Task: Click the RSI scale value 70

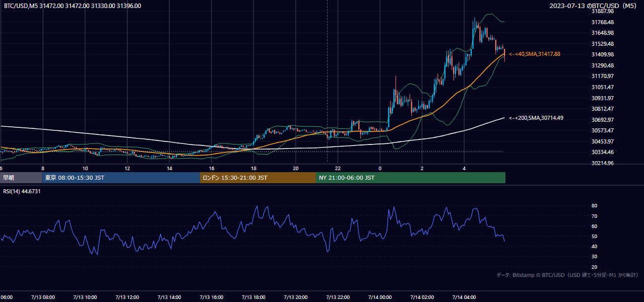Action: click(594, 216)
